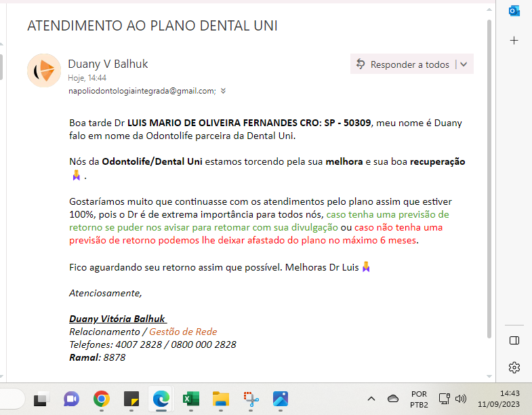This screenshot has height=415, width=532.
Task: Click the word Atenciosamente,
Action: tap(106, 294)
